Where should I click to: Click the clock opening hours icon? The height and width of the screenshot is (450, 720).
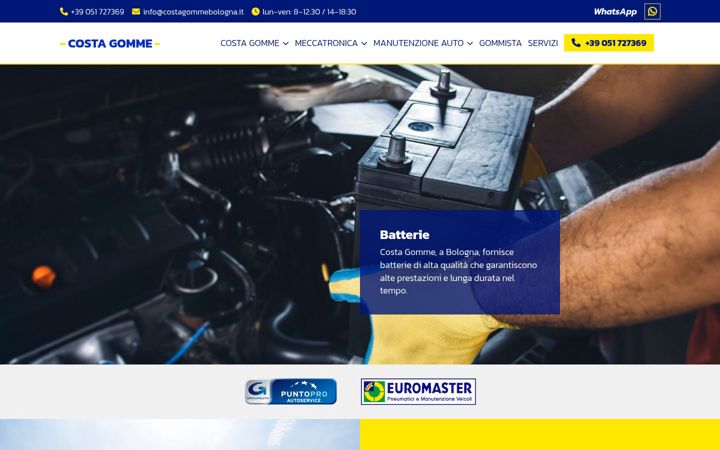pyautogui.click(x=255, y=11)
